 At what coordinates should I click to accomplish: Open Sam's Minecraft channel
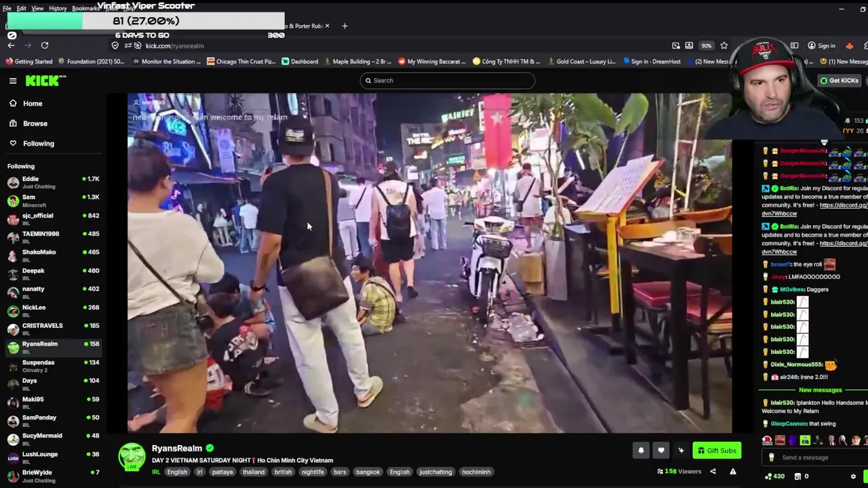[53, 201]
